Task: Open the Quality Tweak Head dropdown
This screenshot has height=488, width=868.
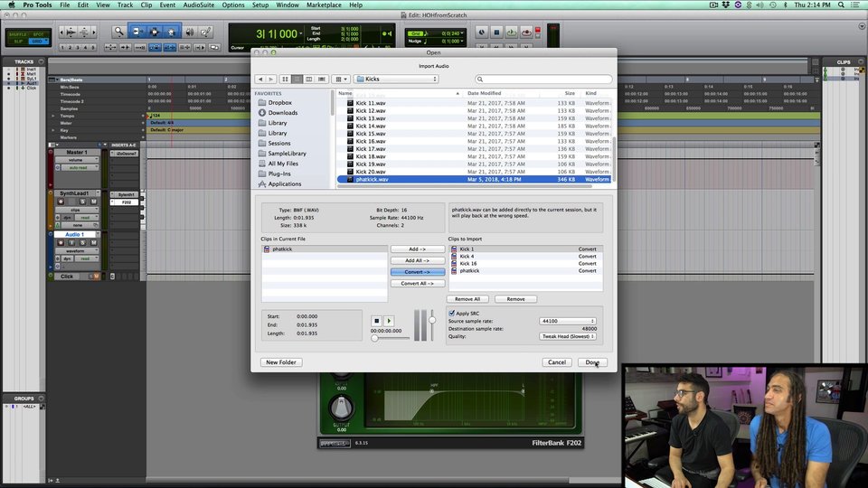Action: tap(568, 336)
